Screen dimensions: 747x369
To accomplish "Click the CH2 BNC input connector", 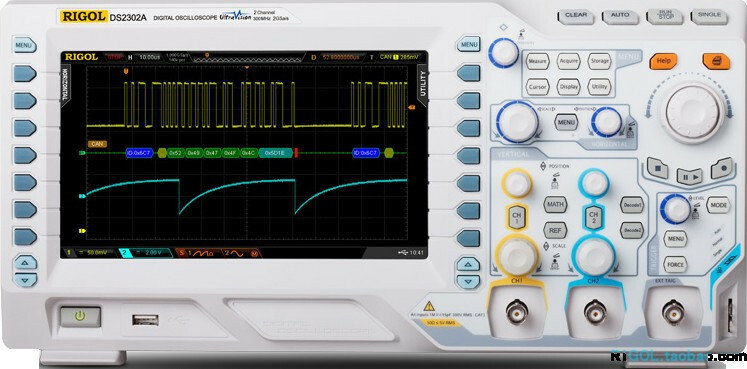I will [x=595, y=312].
